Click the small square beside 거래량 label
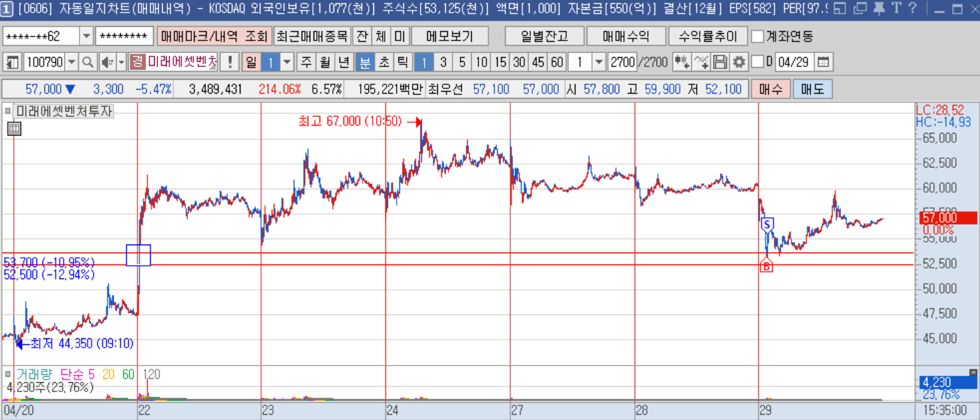 click(8, 374)
